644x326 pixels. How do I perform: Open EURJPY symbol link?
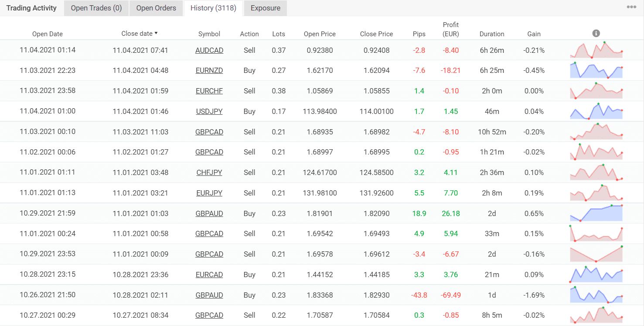click(209, 193)
